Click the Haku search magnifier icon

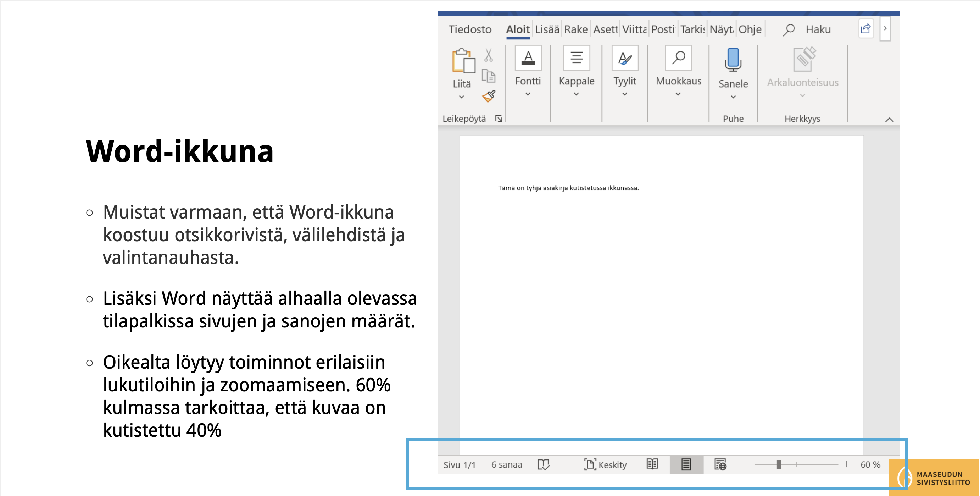click(x=789, y=29)
